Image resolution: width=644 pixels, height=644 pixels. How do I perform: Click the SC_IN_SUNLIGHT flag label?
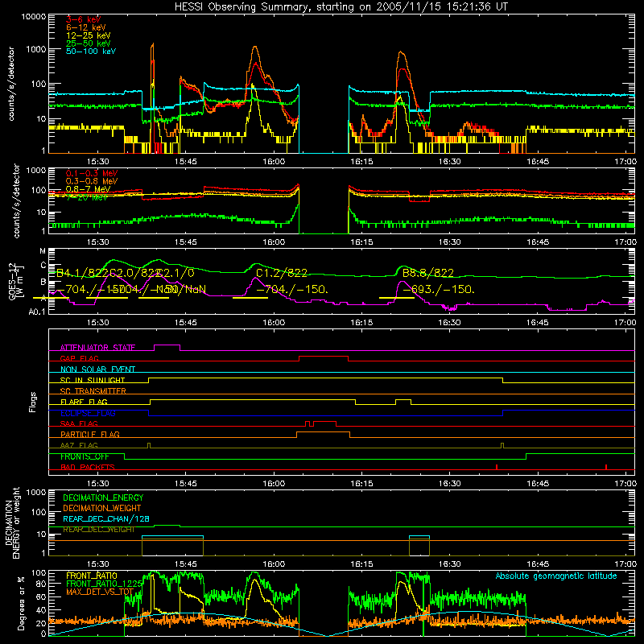(93, 380)
